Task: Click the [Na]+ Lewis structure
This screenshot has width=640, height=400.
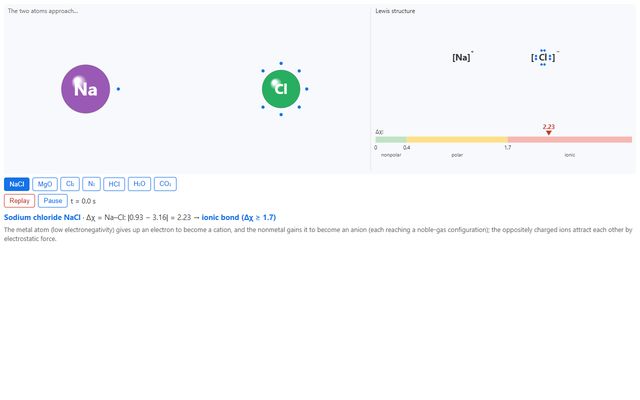Action: pos(462,57)
